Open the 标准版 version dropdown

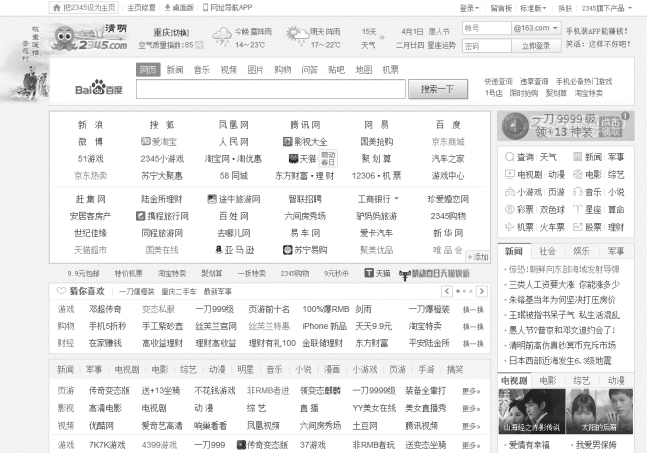click(x=533, y=8)
